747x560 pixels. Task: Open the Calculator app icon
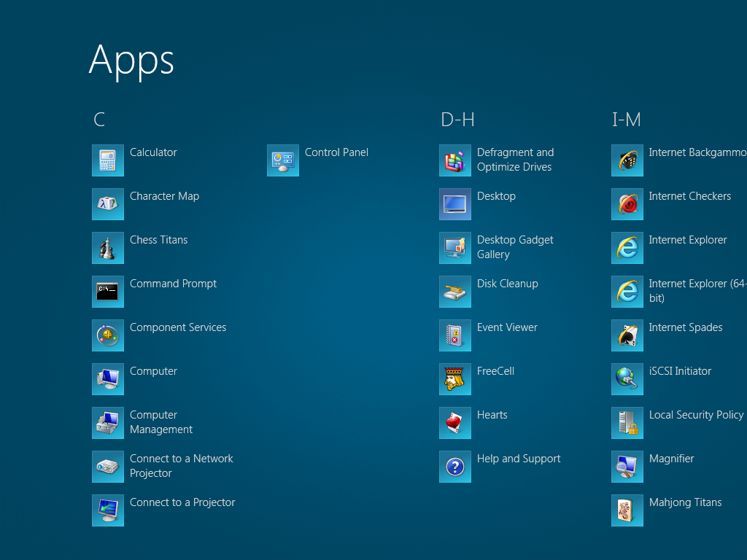pos(108,160)
